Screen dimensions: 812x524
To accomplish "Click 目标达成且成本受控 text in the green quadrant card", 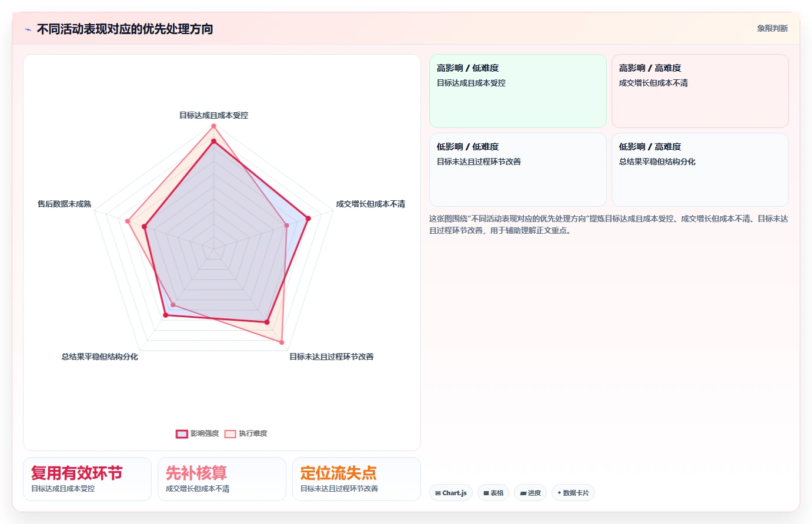I will (471, 83).
